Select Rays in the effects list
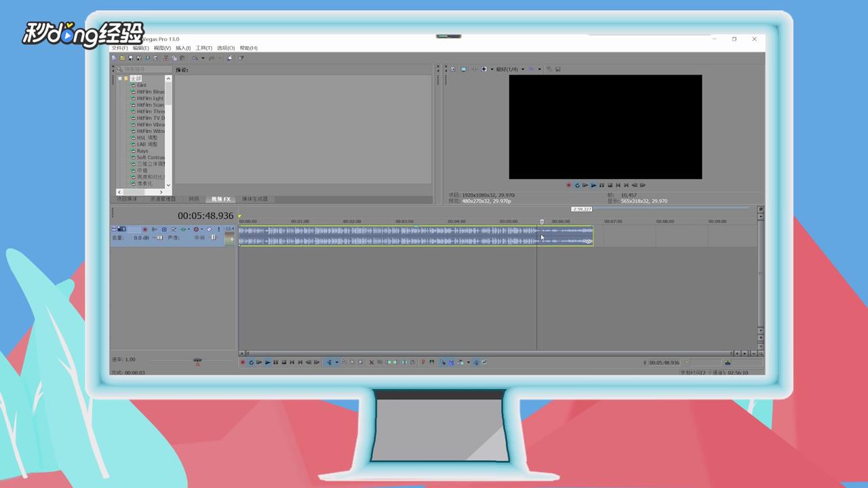The image size is (868, 488). pos(142,151)
